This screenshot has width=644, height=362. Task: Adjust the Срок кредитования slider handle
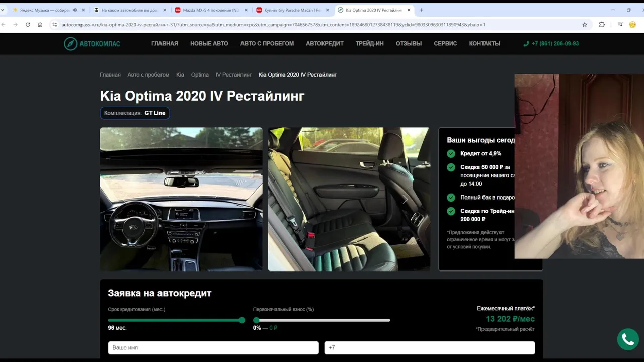242,320
